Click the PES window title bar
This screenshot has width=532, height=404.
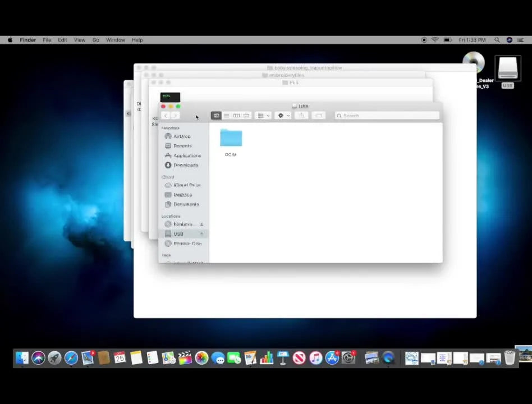pyautogui.click(x=291, y=82)
